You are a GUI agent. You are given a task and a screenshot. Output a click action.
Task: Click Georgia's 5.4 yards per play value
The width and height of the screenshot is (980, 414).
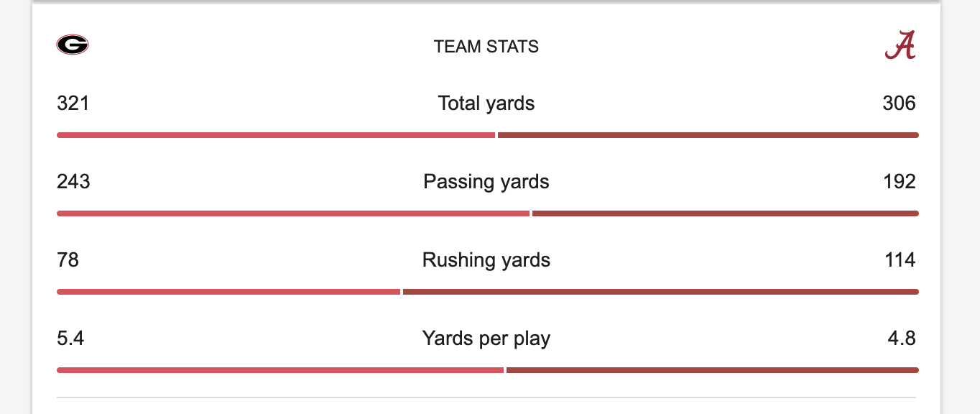click(70, 338)
